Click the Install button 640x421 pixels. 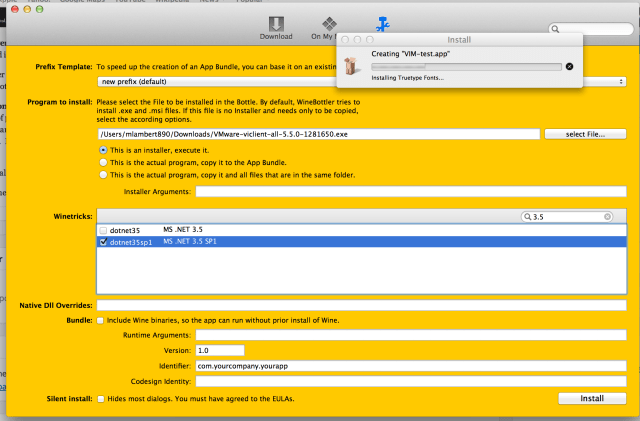(x=592, y=399)
